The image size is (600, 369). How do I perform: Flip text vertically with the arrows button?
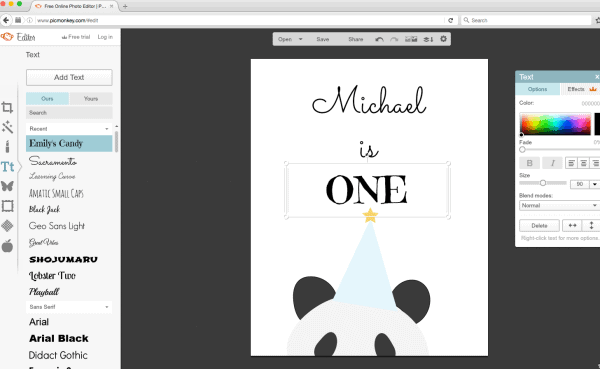pos(591,225)
